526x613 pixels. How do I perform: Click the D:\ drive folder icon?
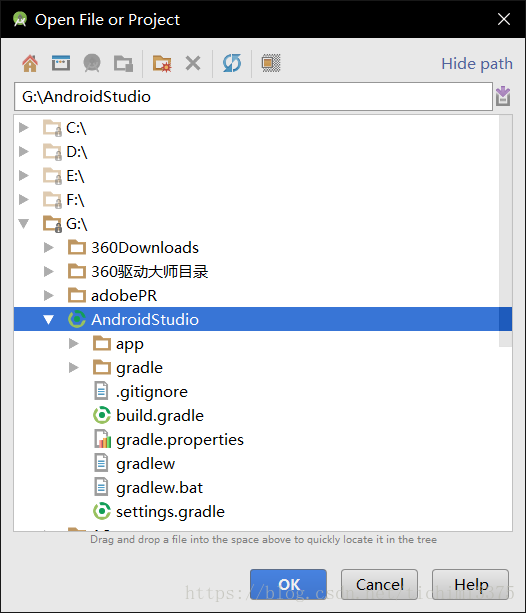(52, 152)
